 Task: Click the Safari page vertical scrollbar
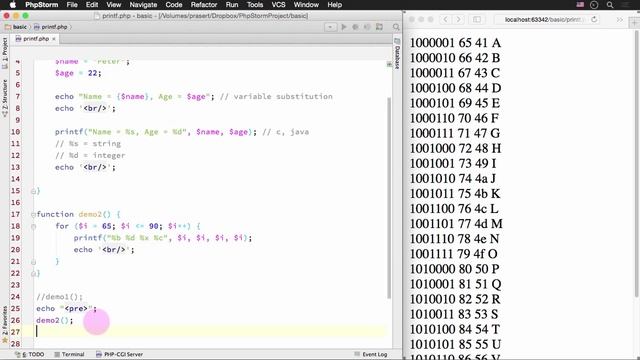click(x=637, y=165)
